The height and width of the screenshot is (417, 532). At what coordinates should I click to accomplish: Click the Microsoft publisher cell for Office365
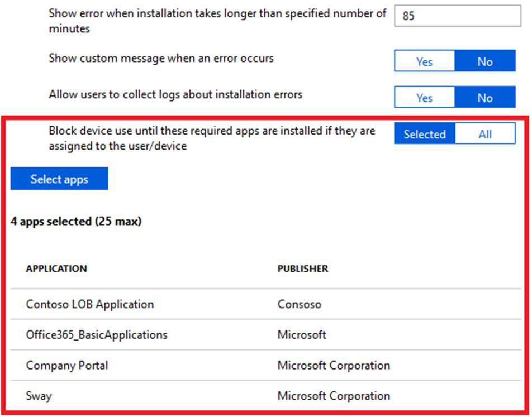302,334
